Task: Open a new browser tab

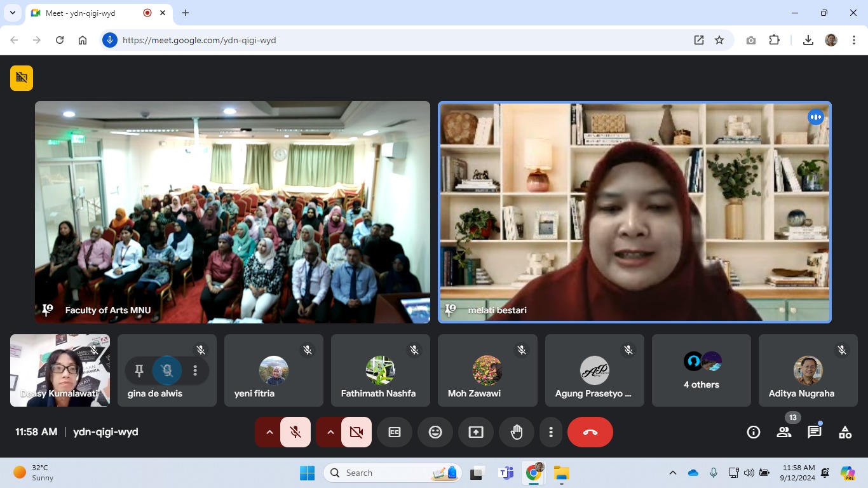Action: 186,13
